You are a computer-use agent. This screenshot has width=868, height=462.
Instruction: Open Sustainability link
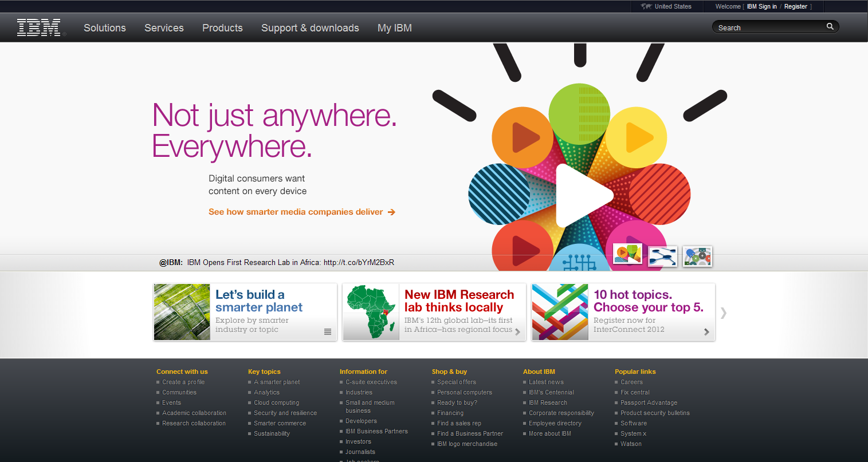pyautogui.click(x=272, y=433)
